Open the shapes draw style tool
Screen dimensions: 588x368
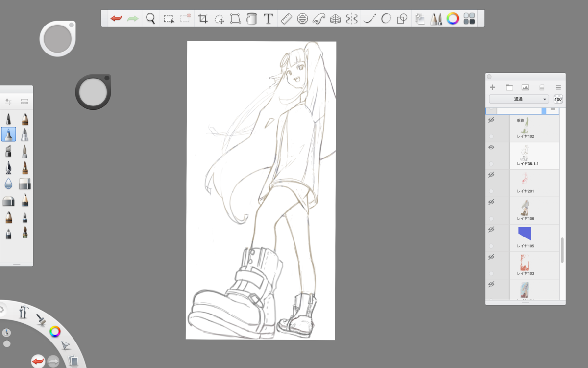402,19
